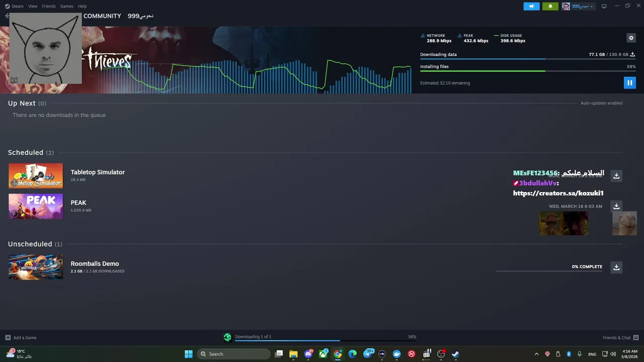Switch input language ENG
Viewport: 644px width, 362px height.
(x=592, y=354)
